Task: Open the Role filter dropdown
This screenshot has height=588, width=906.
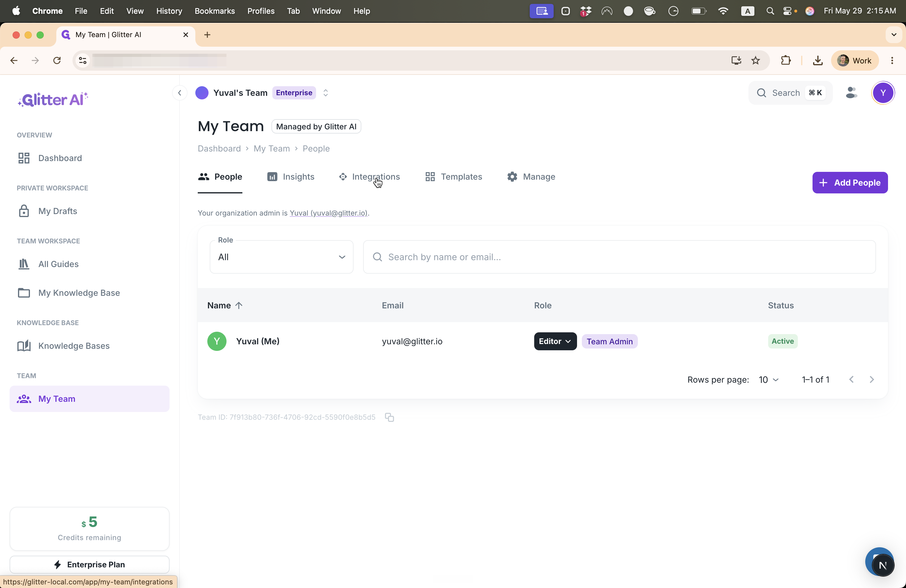Action: coord(281,257)
